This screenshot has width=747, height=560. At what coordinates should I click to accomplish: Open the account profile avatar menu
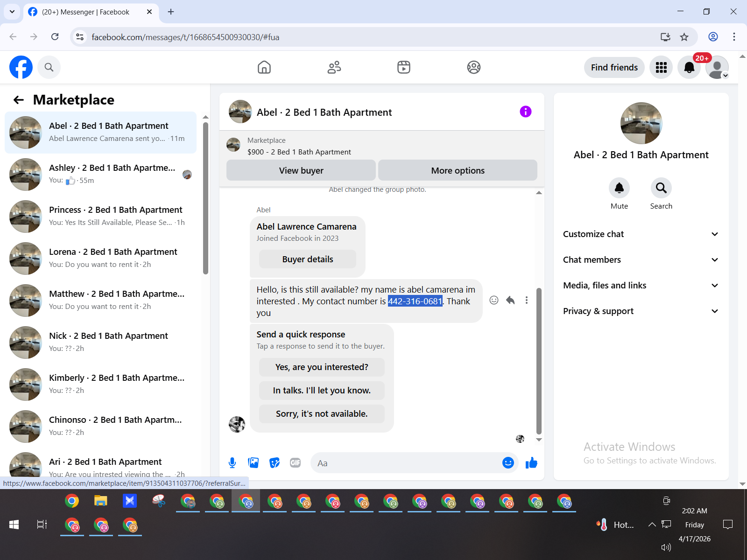point(717,67)
